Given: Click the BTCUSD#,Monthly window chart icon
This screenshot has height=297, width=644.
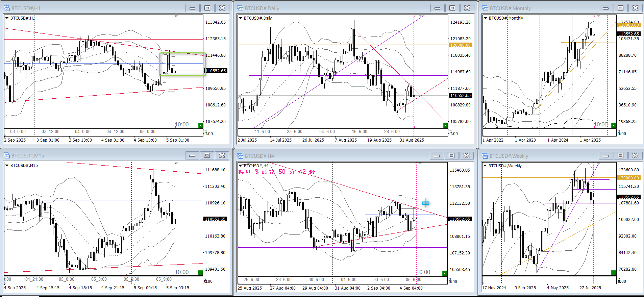Looking at the screenshot, I should (x=485, y=8).
